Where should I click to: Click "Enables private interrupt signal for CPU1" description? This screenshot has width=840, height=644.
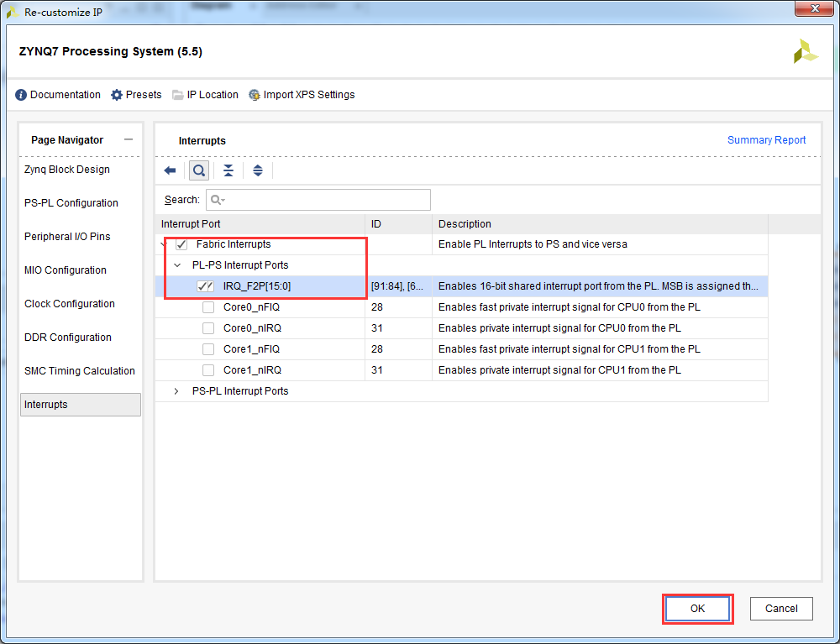pos(559,370)
